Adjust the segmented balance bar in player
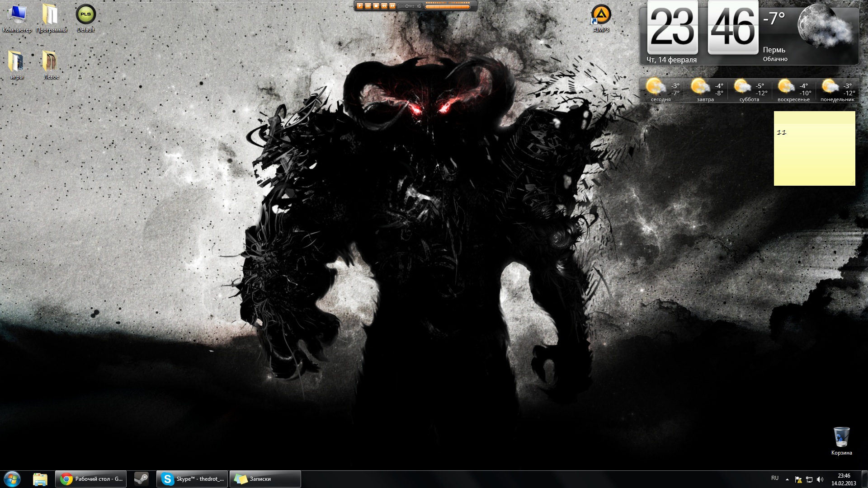Image resolution: width=868 pixels, height=488 pixels. 448,3
